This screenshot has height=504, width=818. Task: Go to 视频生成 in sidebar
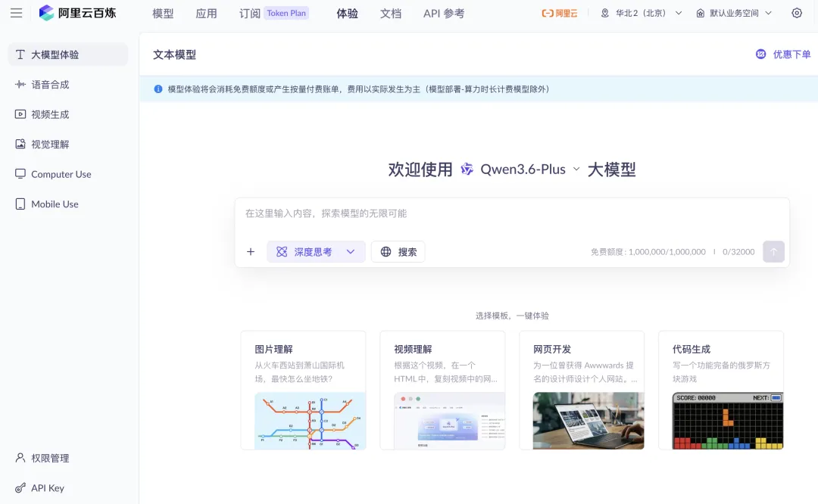click(68, 114)
